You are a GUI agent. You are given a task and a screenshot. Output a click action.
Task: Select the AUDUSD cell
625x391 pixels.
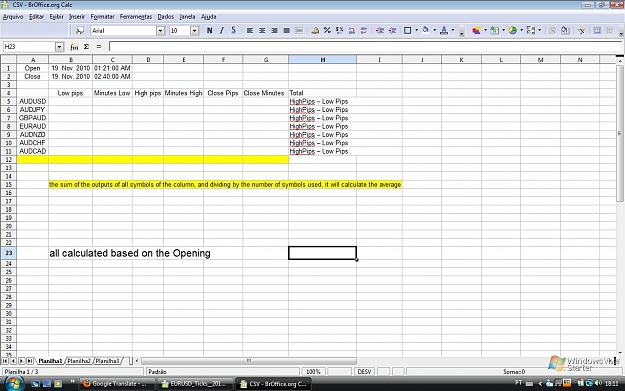click(x=33, y=101)
